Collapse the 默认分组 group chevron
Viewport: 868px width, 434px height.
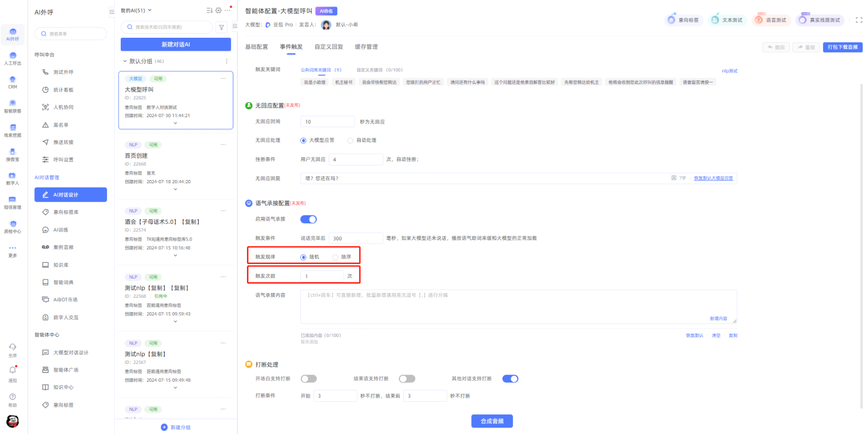[x=125, y=61]
